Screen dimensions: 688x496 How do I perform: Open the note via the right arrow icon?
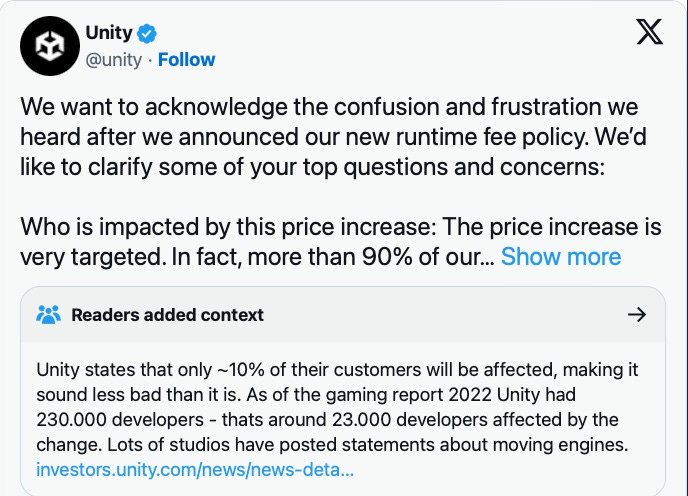click(x=637, y=315)
